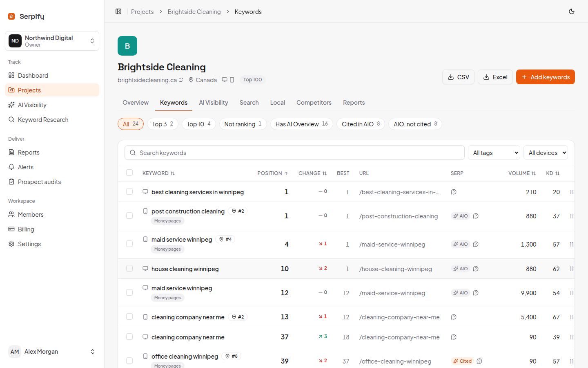Open the Members page
Image resolution: width=588 pixels, height=368 pixels.
52,214
